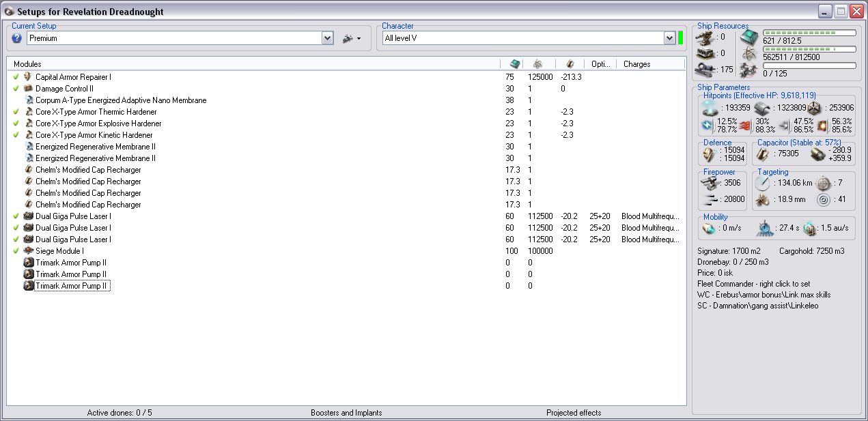Image resolution: width=868 pixels, height=421 pixels.
Task: Click the volley damage icon showing 20800
Action: 712,200
